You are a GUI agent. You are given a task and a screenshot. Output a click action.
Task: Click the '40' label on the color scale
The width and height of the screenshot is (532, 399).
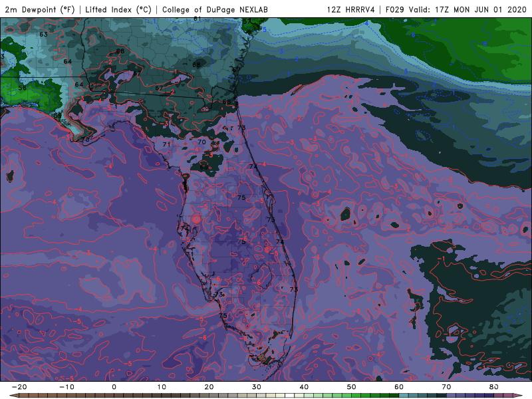tap(304, 387)
